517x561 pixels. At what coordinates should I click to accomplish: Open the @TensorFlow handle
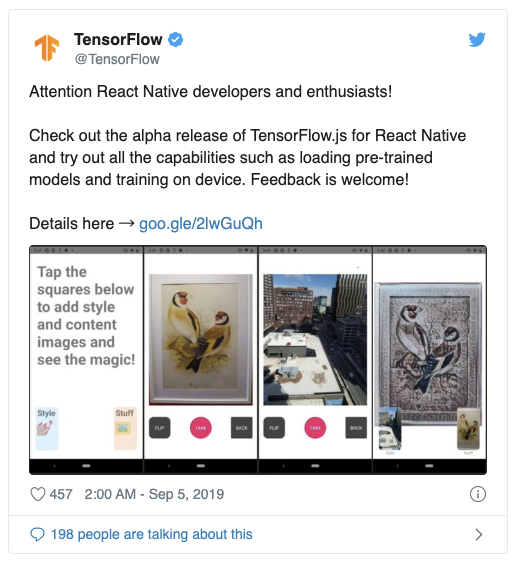click(x=117, y=59)
